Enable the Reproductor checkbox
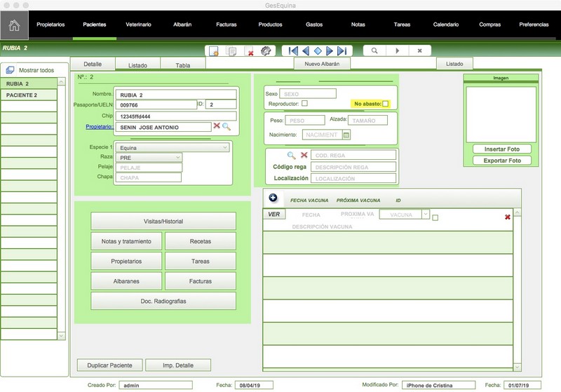This screenshot has width=561, height=392. [304, 104]
